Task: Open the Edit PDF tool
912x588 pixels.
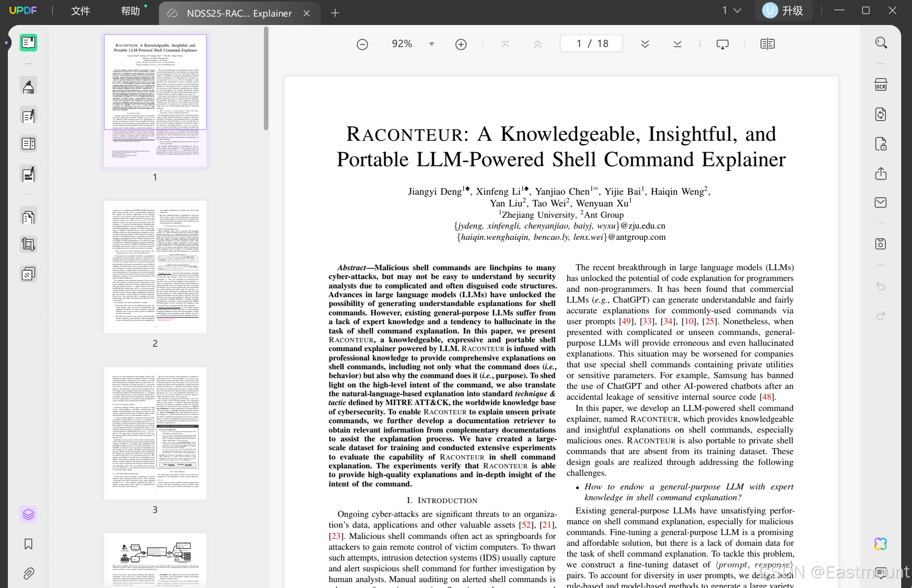Action: 28,115
